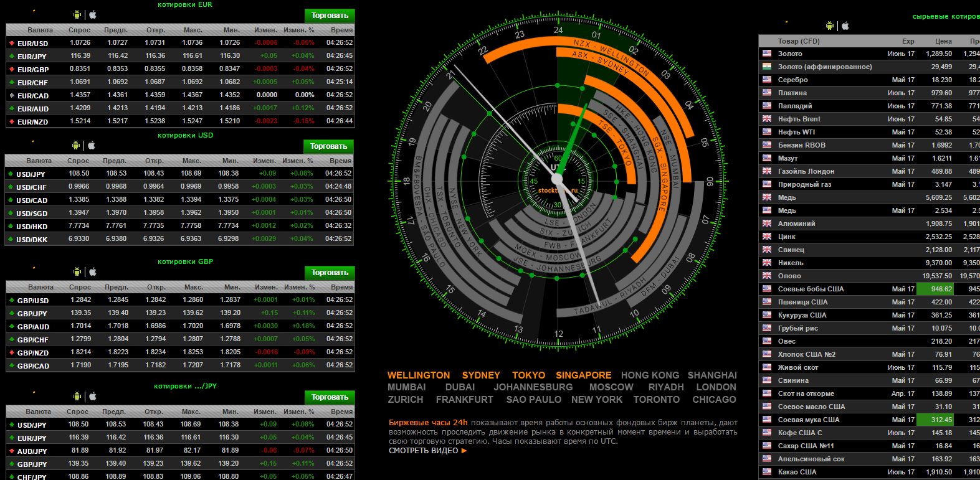Click the Apple icon in the GBP quotes panel
This screenshot has height=480, width=980.
(x=93, y=271)
